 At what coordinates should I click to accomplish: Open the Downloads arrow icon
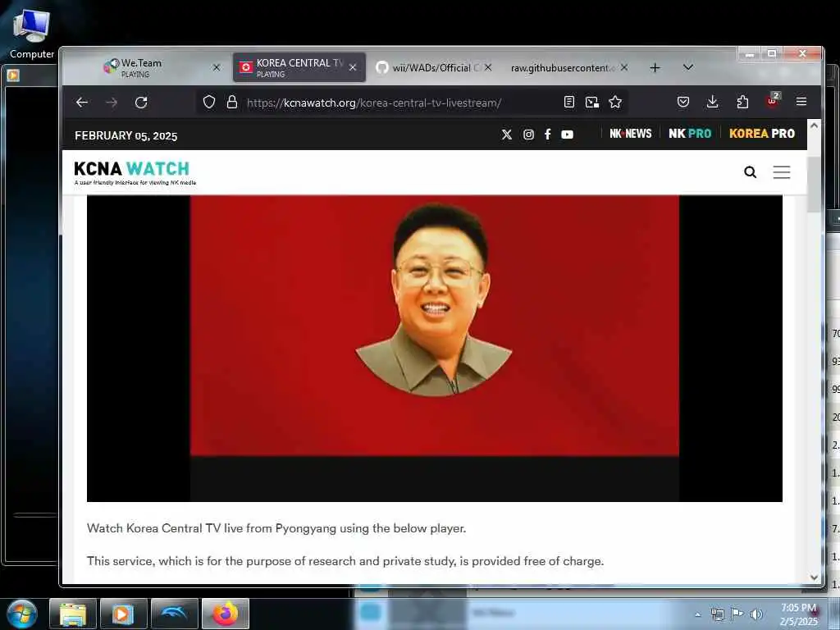pyautogui.click(x=713, y=102)
